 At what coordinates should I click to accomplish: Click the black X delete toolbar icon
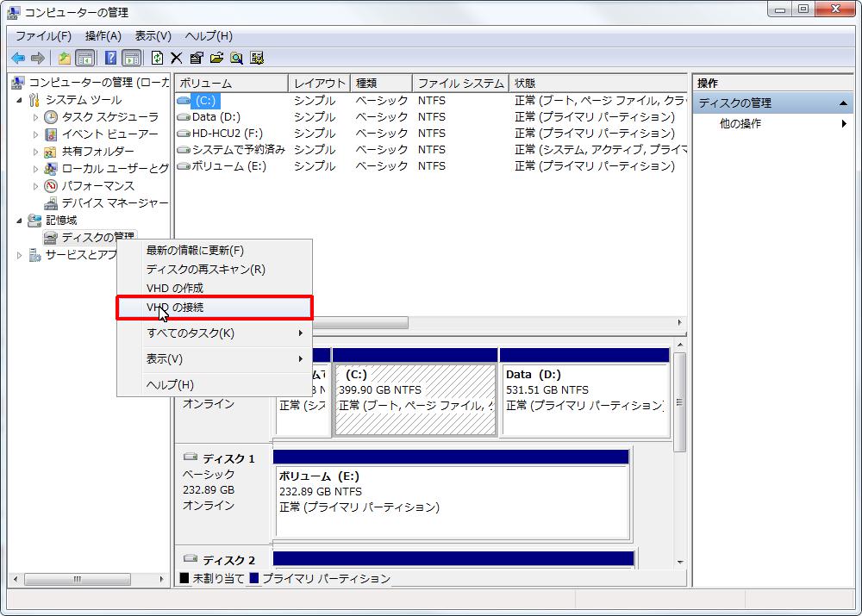click(x=176, y=58)
